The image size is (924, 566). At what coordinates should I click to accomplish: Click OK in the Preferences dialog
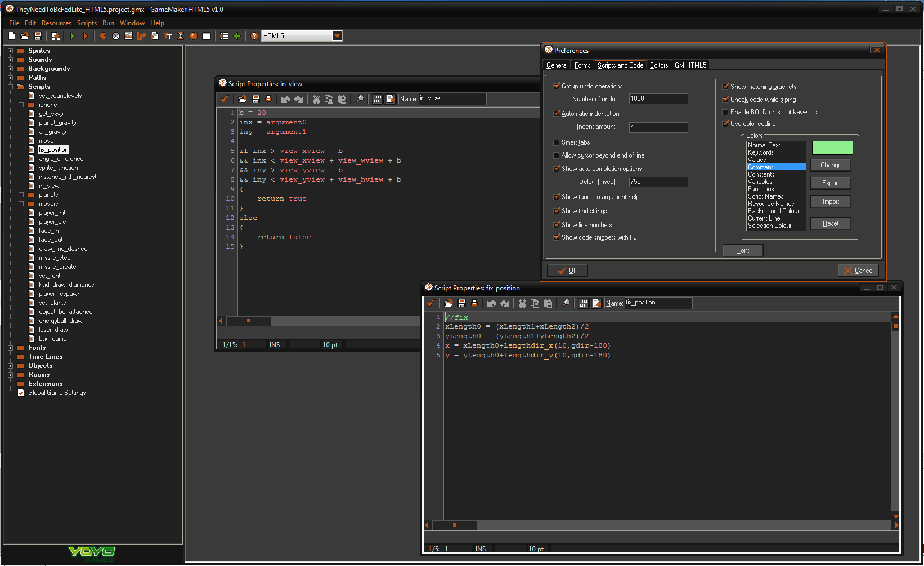coord(567,271)
